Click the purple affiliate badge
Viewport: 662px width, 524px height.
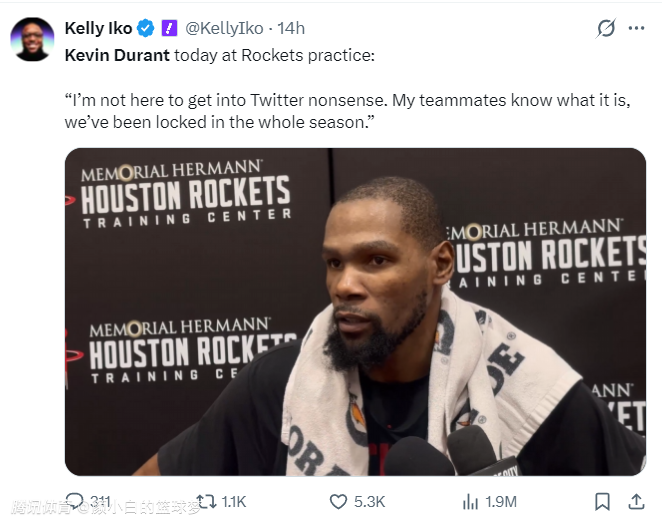(169, 28)
